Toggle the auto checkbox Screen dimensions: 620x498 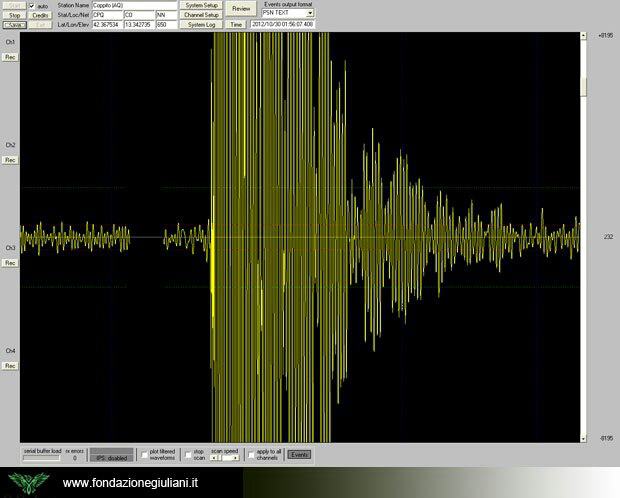(x=32, y=6)
